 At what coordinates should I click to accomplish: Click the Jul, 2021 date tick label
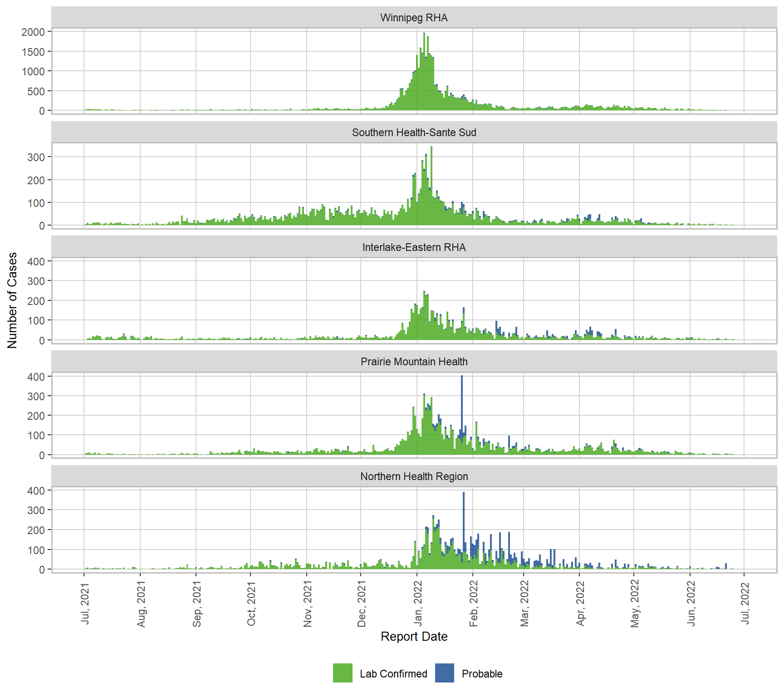pyautogui.click(x=85, y=603)
